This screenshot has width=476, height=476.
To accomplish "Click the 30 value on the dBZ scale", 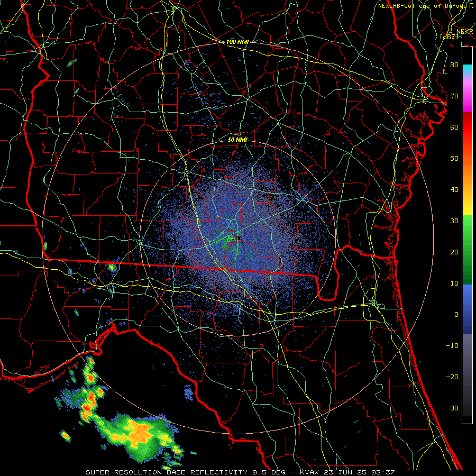I will [454, 221].
